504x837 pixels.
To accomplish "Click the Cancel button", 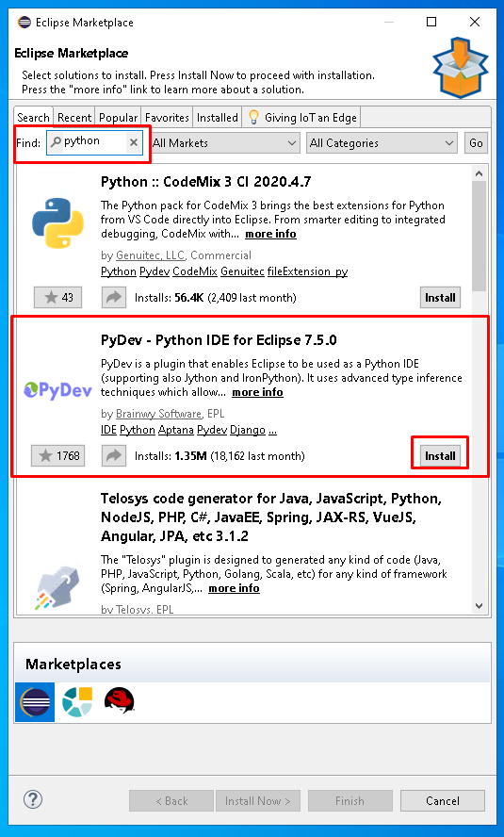I will [442, 800].
